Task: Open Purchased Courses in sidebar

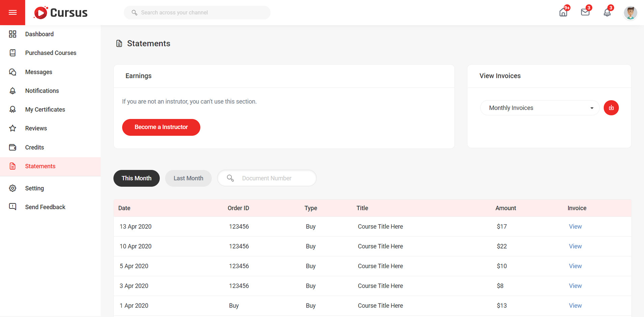Action: pos(51,53)
